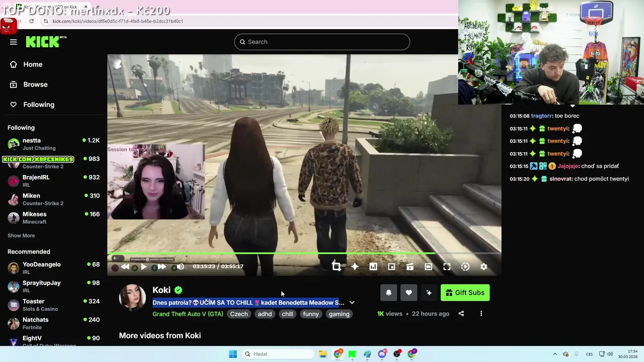Expand Show More following channels
The image size is (644, 362).
pos(21,235)
